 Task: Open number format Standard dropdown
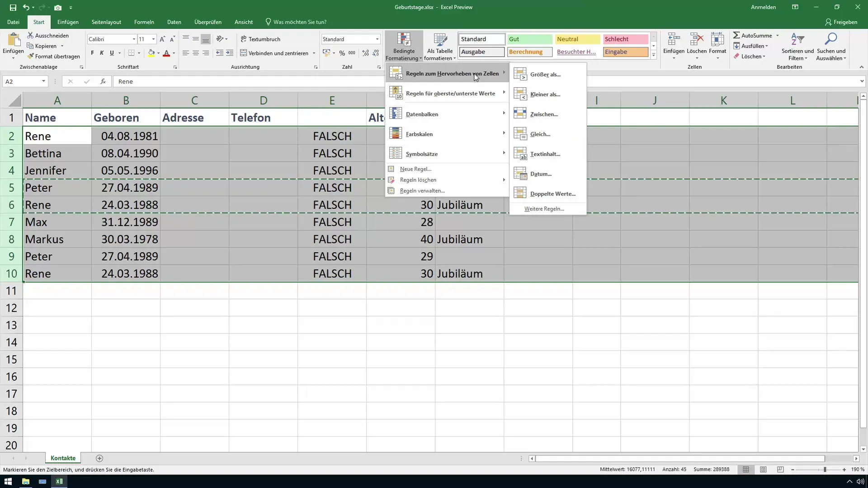(x=377, y=39)
